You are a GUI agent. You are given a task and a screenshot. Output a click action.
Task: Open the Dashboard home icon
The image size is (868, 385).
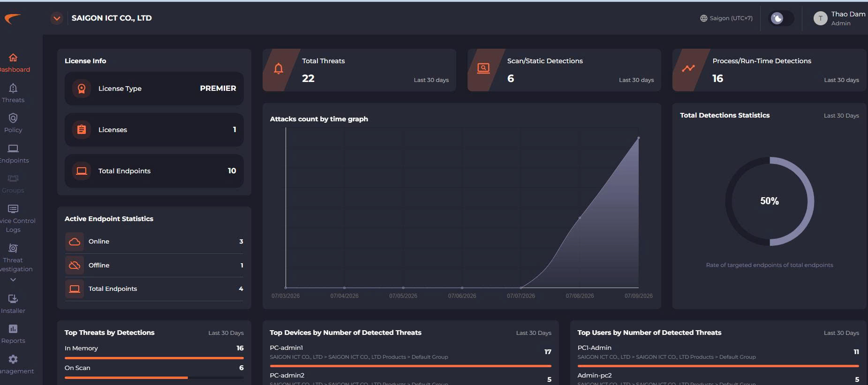pos(13,58)
